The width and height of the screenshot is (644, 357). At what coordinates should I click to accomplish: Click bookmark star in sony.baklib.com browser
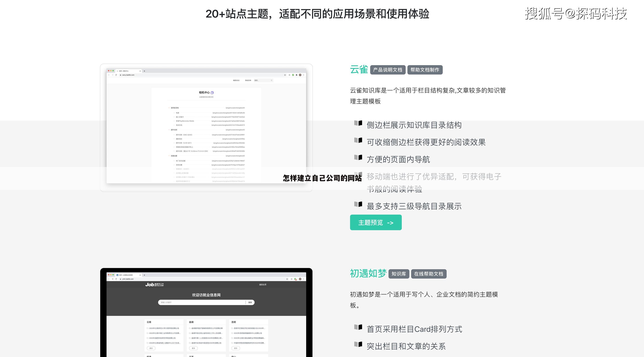[285, 75]
